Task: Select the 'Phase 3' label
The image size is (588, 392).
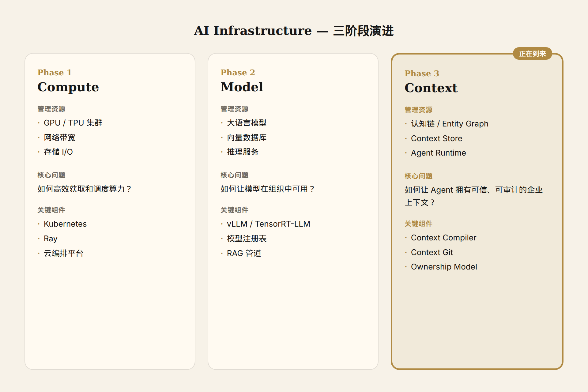Action: [422, 73]
